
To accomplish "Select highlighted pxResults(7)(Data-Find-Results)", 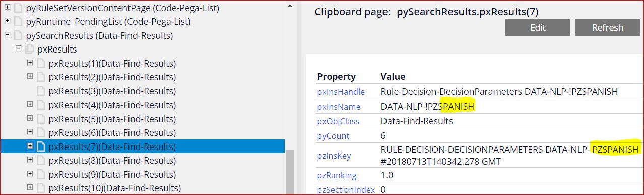I will (x=112, y=147).
